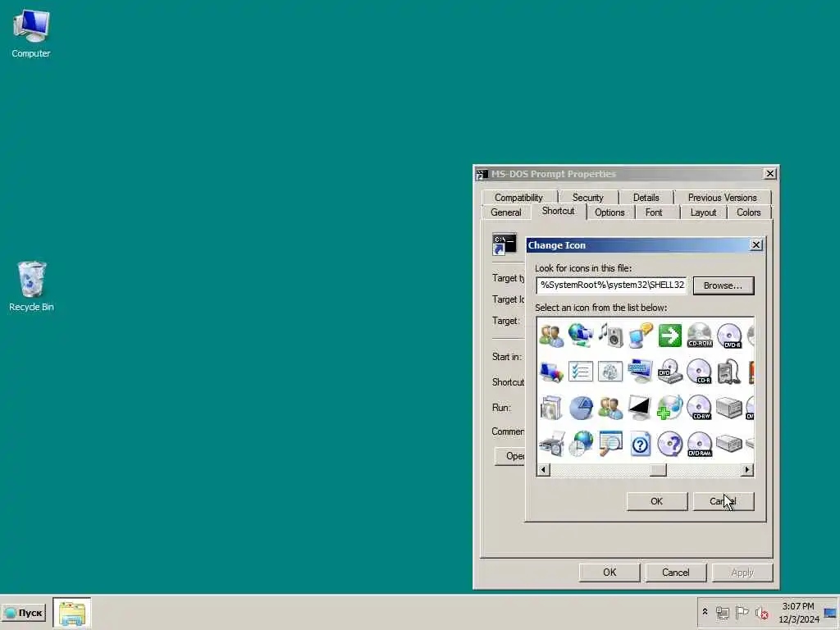Image resolution: width=840 pixels, height=630 pixels.
Task: Pick the computer with chat bubble icon
Action: 640,336
